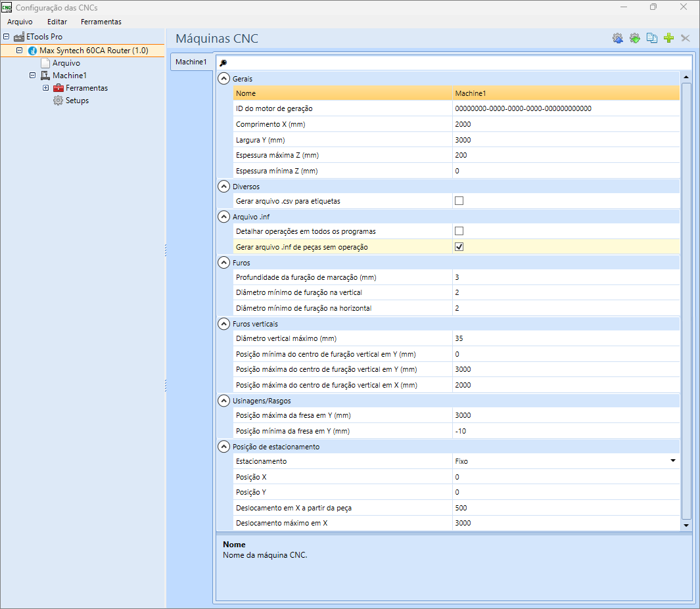Click the duplicate machine copy icon
Image resolution: width=700 pixels, height=609 pixels.
(x=652, y=38)
